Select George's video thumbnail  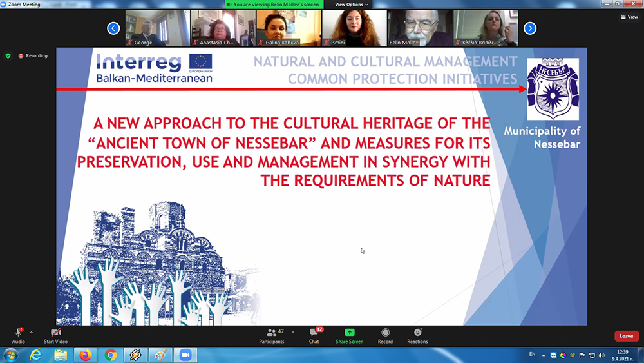click(x=157, y=28)
